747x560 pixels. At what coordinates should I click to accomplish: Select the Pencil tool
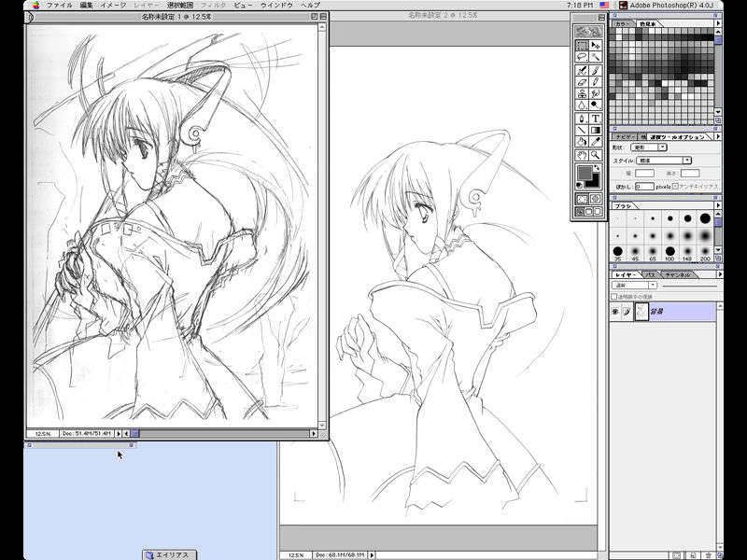click(x=596, y=82)
